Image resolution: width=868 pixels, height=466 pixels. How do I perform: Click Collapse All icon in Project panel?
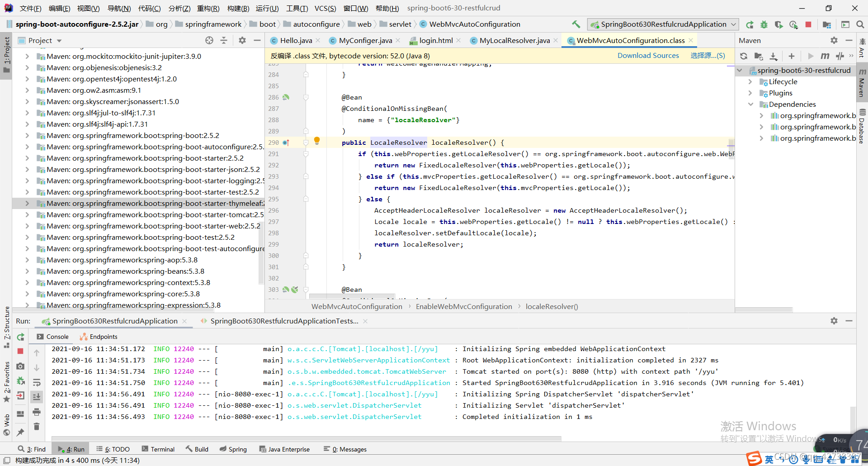[224, 40]
